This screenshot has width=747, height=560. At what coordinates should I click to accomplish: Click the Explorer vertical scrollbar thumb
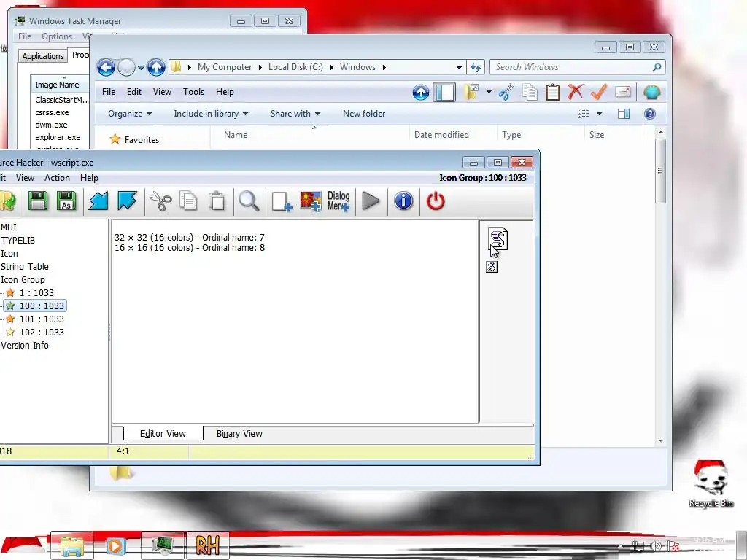(660, 171)
